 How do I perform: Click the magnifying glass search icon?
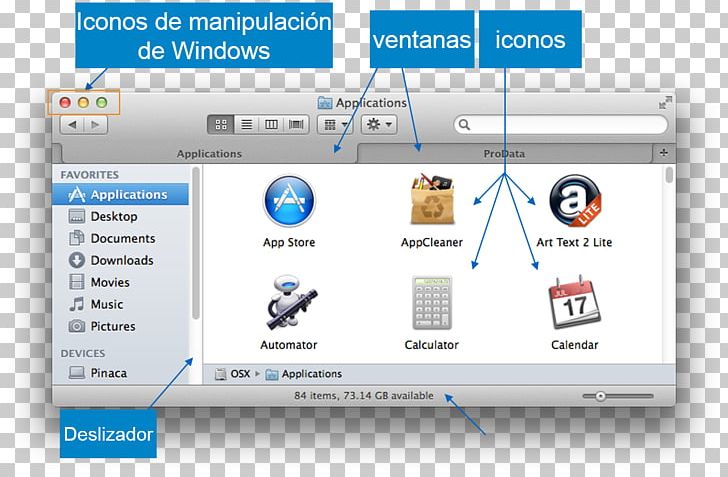[464, 124]
